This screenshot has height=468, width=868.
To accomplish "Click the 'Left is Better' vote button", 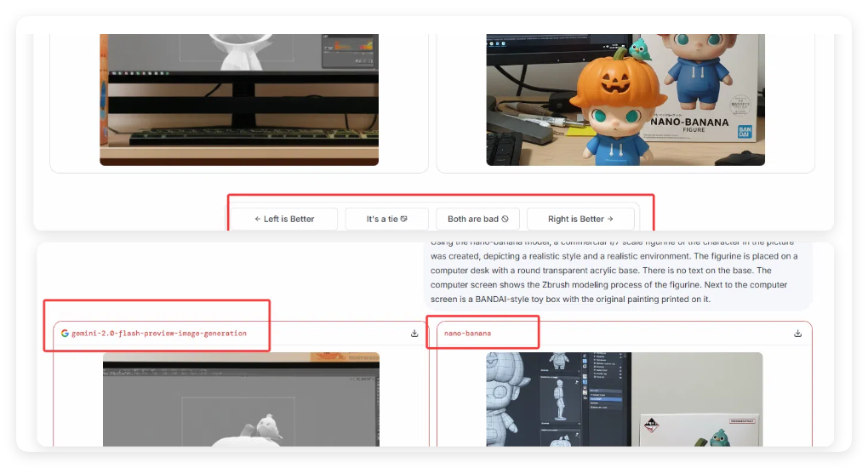I will 284,219.
